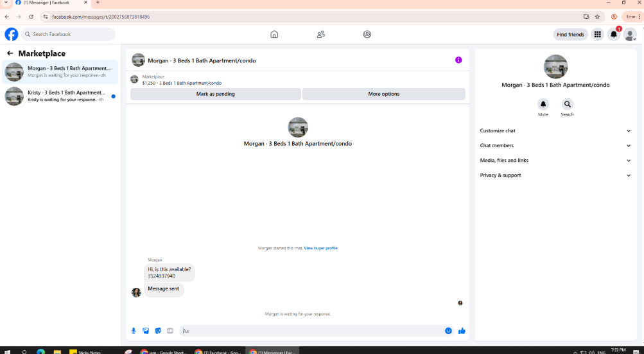Close the Messenger browser tab
The height and width of the screenshot is (354, 644).
85,3
